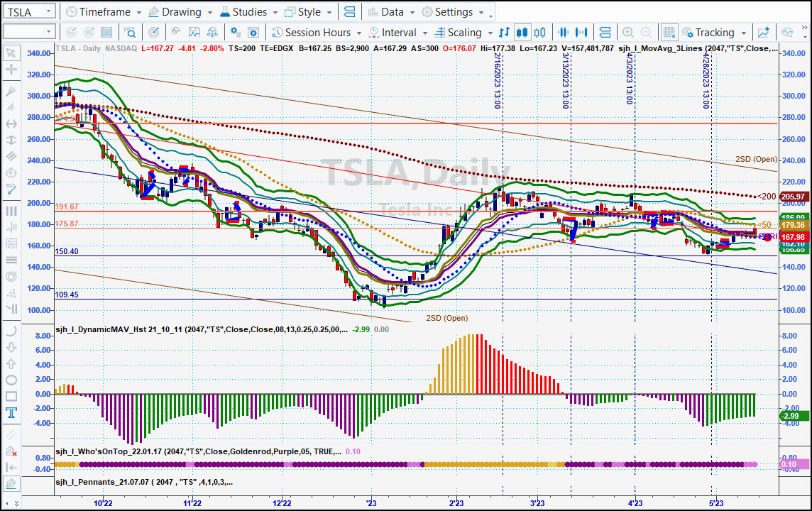Open the symbol lookup magnifier icon
The width and height of the screenshot is (812, 511).
(x=130, y=33)
